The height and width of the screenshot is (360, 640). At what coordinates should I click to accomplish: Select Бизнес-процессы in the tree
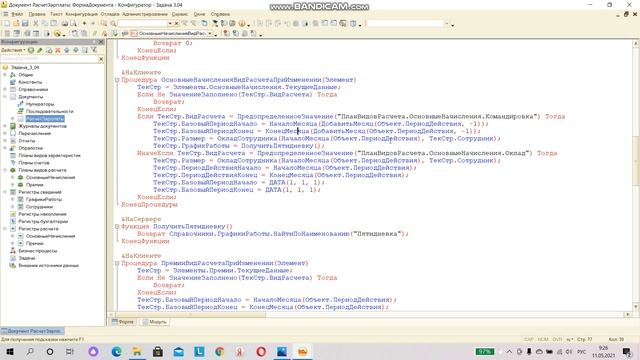[x=38, y=251]
